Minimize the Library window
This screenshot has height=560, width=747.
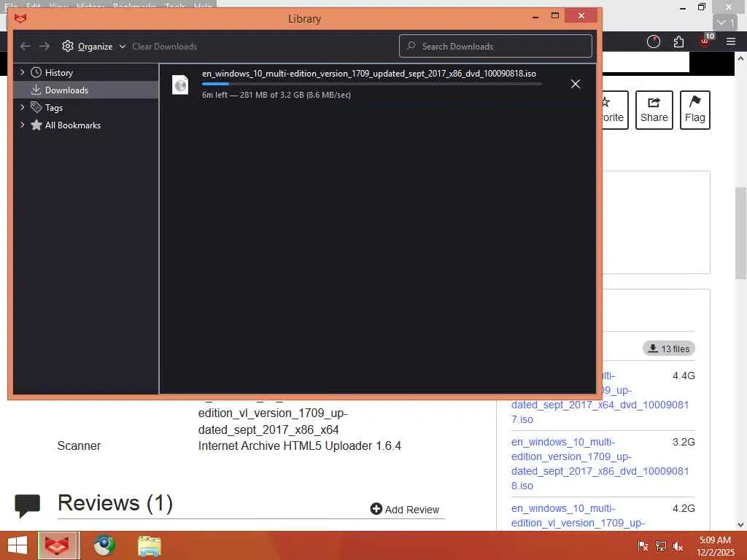(x=535, y=17)
